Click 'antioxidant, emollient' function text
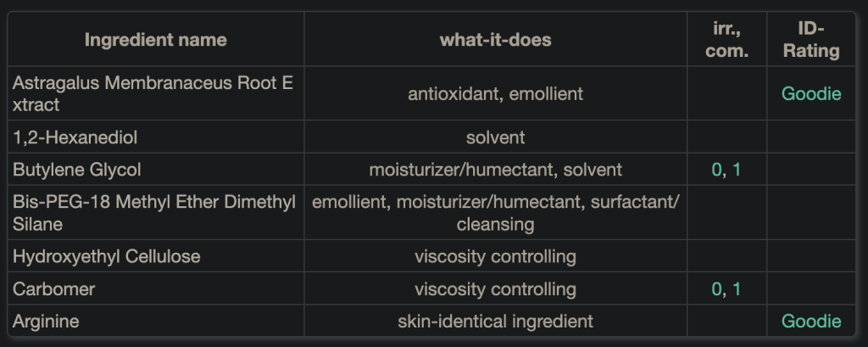Viewport: 868px width, 347px height. click(x=495, y=93)
